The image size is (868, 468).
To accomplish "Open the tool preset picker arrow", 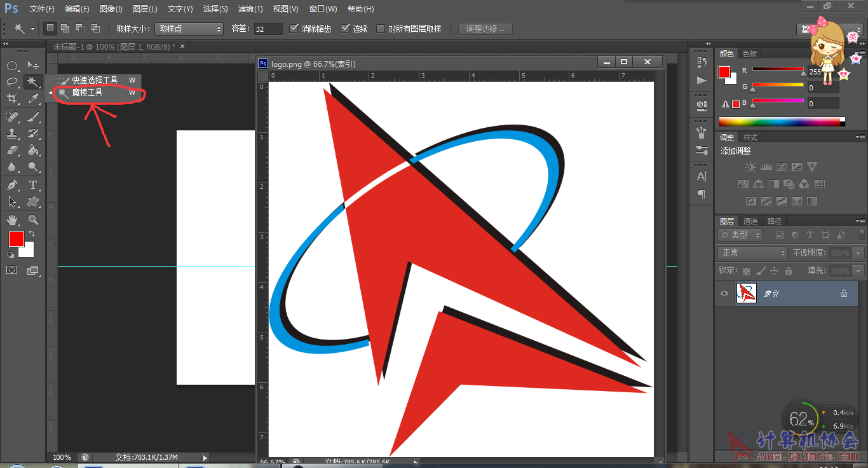I will click(32, 29).
